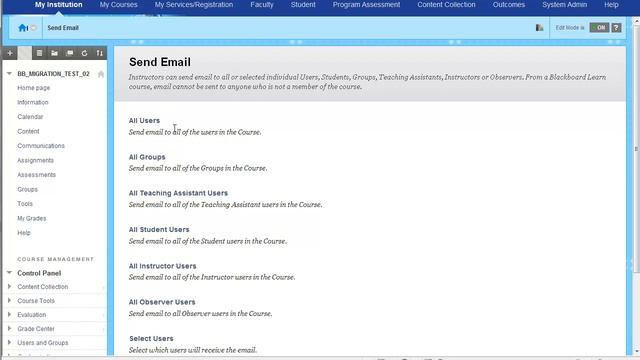The width and height of the screenshot is (640, 360).
Task: Expand Course Tools in Control Panel
Action: (9, 300)
